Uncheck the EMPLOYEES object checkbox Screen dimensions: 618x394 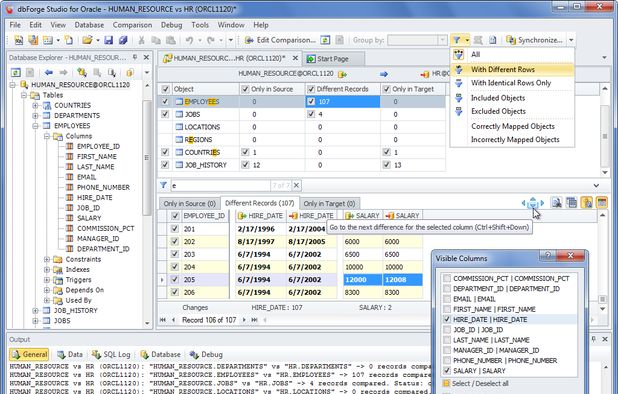coord(165,102)
